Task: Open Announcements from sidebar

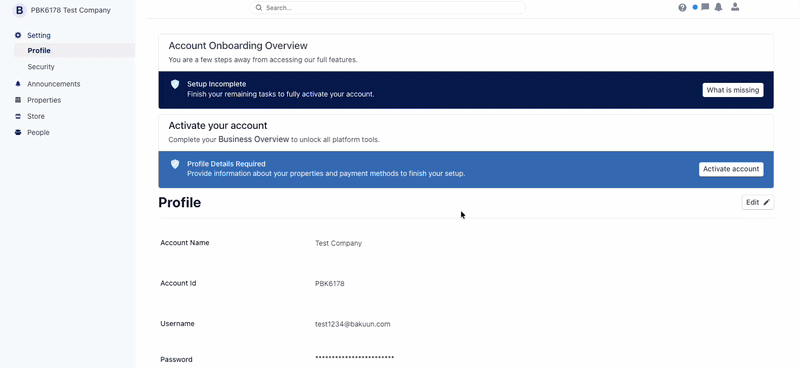Action: pos(54,84)
